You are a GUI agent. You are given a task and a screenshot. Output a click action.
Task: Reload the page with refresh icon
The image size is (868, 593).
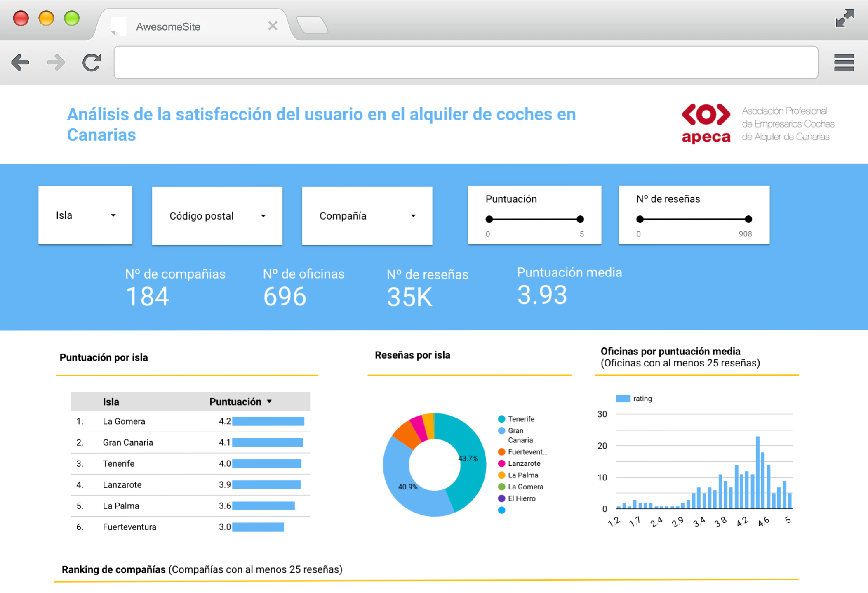coord(92,63)
